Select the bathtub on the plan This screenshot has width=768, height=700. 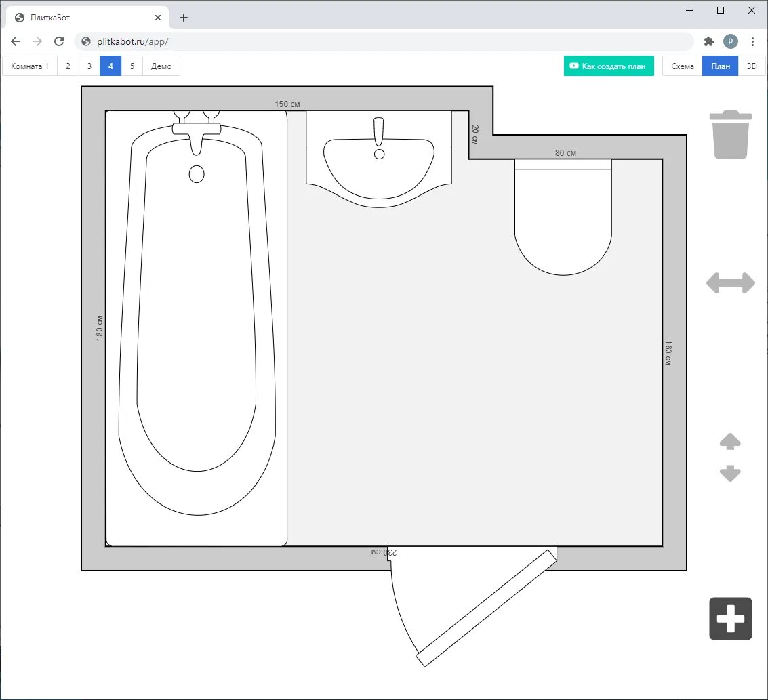197,328
